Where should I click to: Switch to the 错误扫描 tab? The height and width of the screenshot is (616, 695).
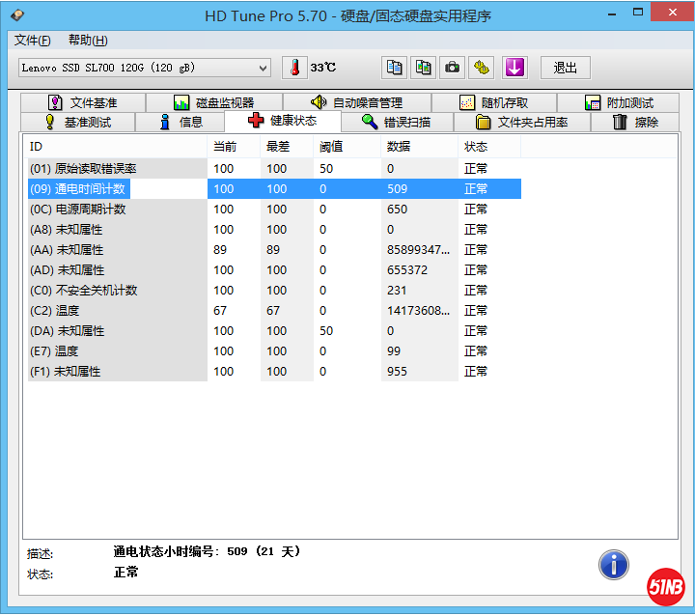[396, 123]
